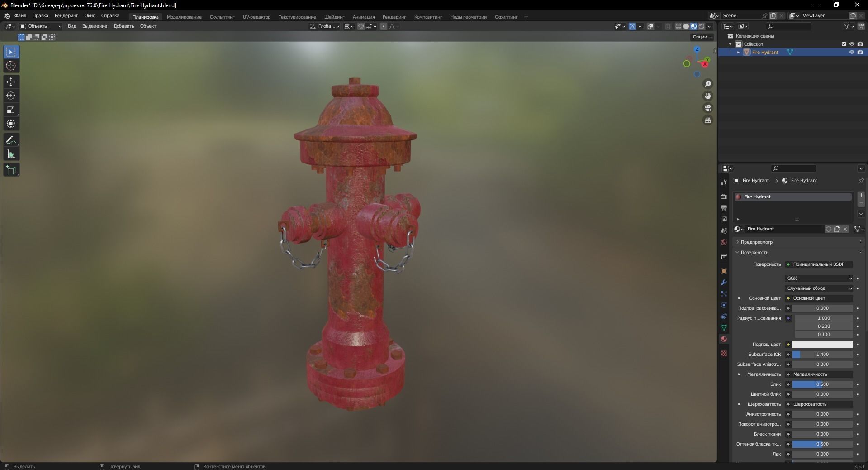The width and height of the screenshot is (868, 470).
Task: Uncheck the Collection exclude checkbox in outliner
Action: 844,44
